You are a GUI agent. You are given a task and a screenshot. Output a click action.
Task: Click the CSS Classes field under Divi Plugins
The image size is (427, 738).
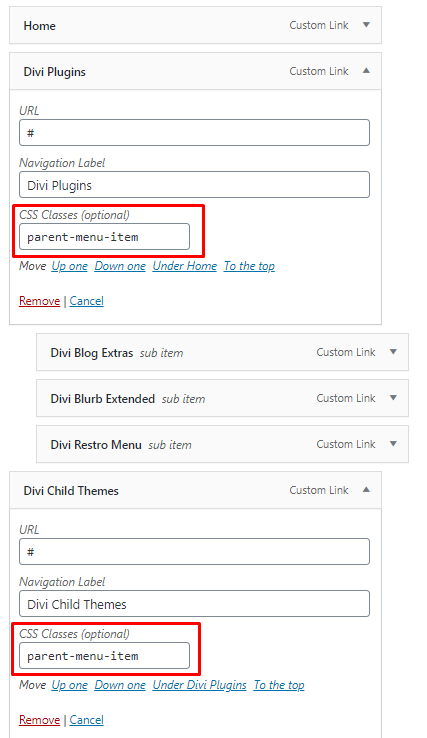(105, 237)
